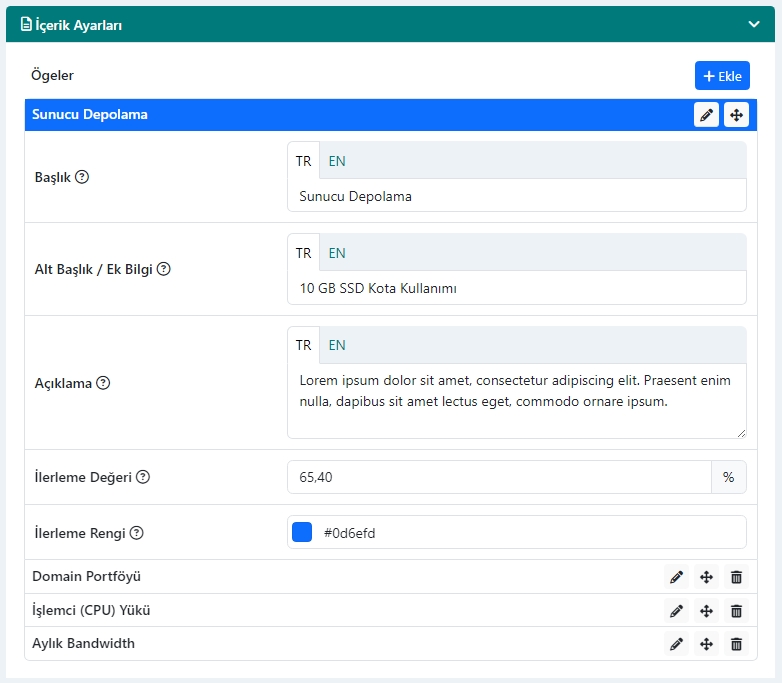Switch to the EN tab for Alt Başlık
The image size is (782, 683).
[337, 253]
